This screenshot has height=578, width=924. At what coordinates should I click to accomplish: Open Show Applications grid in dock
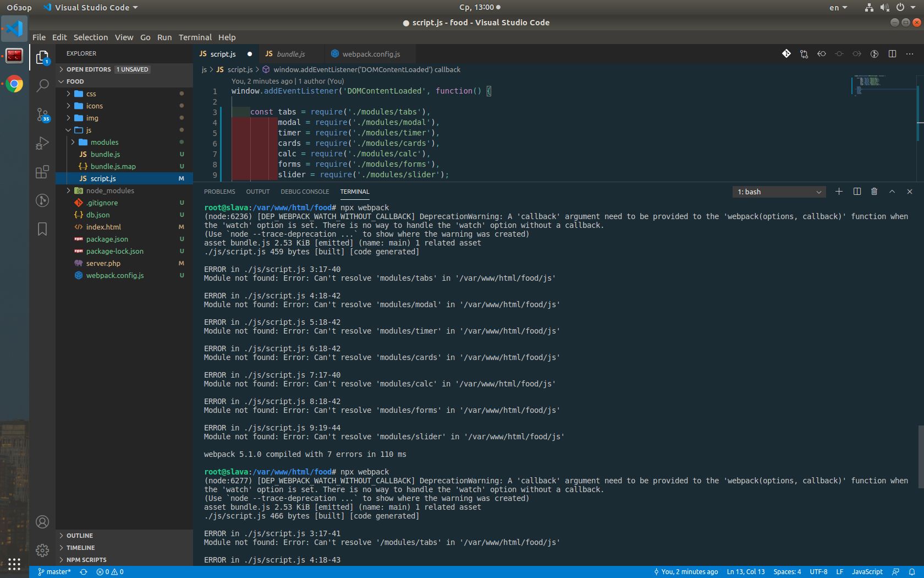pyautogui.click(x=14, y=564)
